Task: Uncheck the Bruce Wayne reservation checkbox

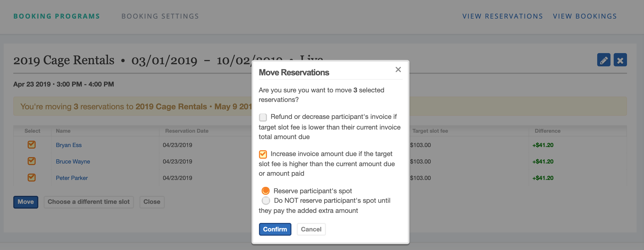Action: tap(32, 161)
